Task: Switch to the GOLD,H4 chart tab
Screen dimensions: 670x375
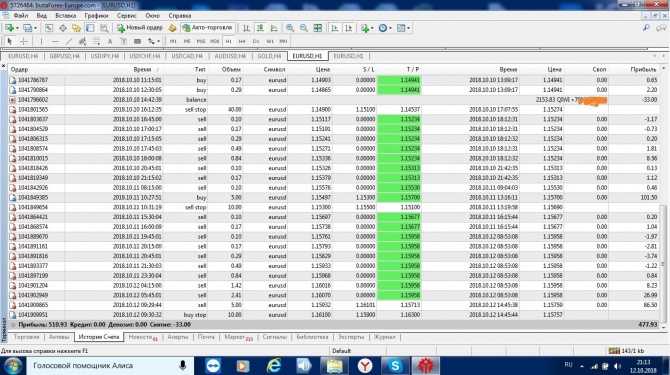Action: pyautogui.click(x=269, y=56)
